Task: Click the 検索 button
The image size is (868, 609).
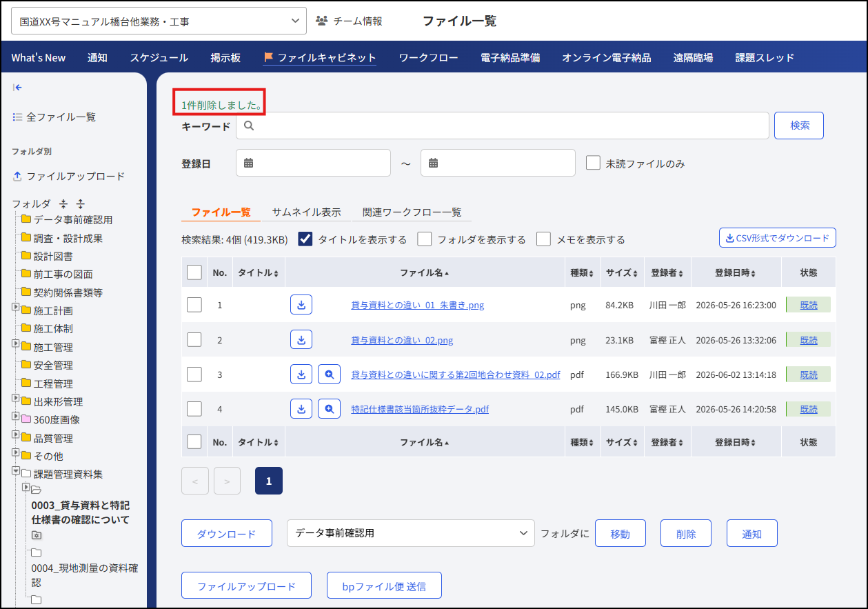Action: point(799,126)
